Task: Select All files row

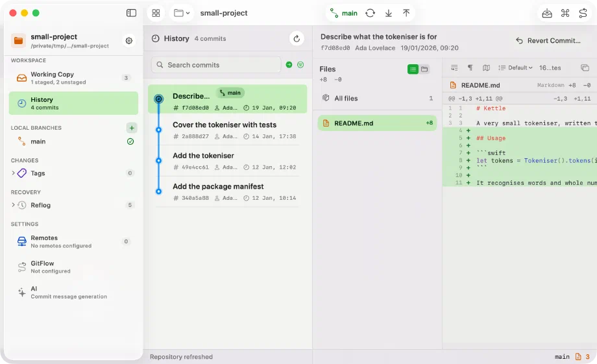Action: click(377, 98)
